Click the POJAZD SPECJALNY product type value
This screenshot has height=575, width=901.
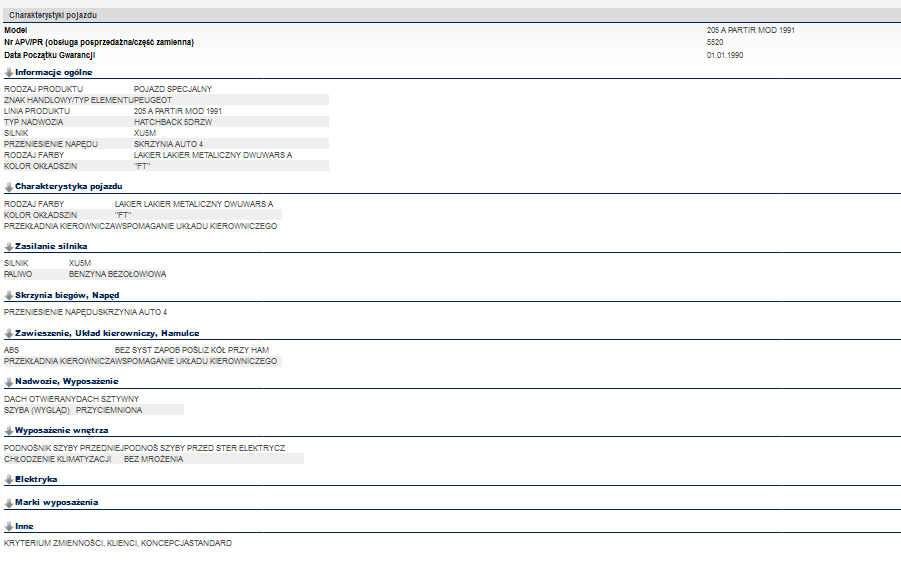(x=172, y=89)
